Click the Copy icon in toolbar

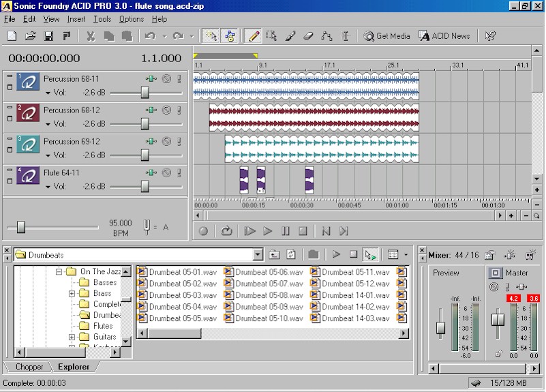click(x=109, y=36)
